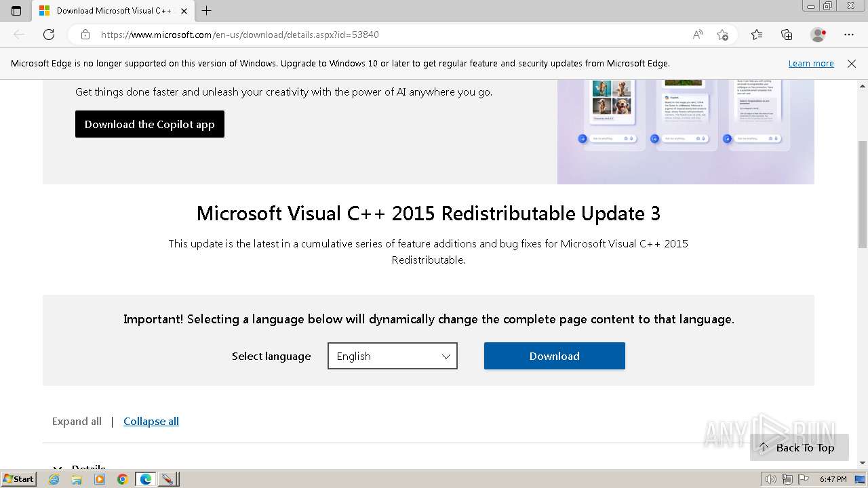The height and width of the screenshot is (488, 868).
Task: Open Collections icon in toolbar
Action: click(787, 35)
